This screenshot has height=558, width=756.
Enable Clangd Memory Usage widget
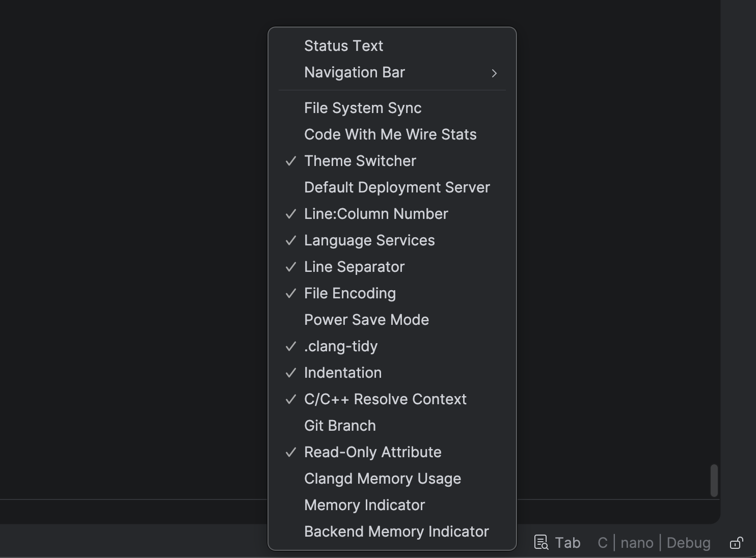point(392,479)
